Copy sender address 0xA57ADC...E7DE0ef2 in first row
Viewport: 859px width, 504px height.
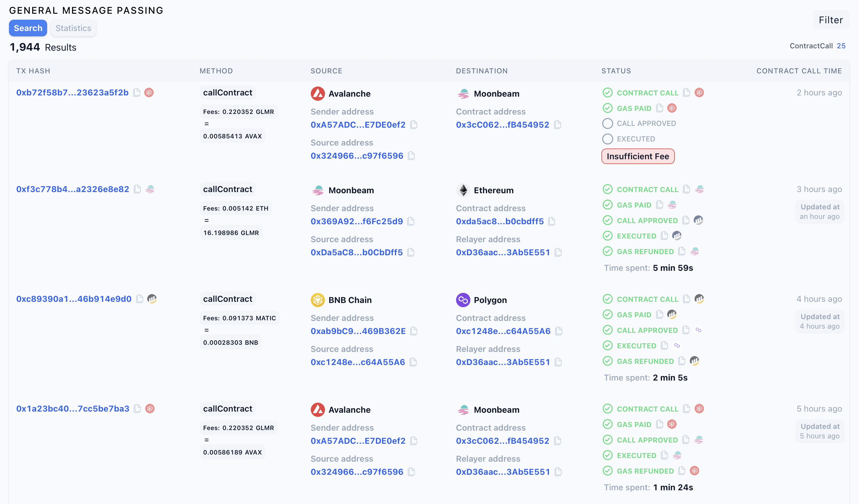coord(413,125)
